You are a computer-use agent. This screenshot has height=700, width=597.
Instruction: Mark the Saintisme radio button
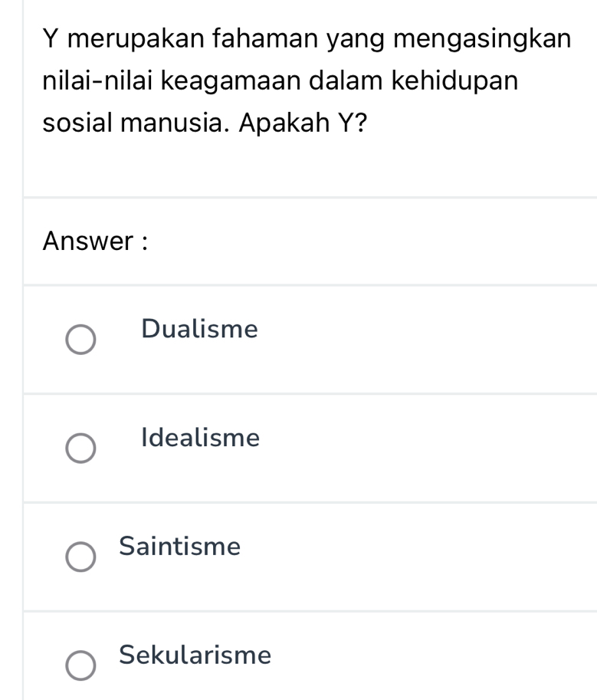80,558
